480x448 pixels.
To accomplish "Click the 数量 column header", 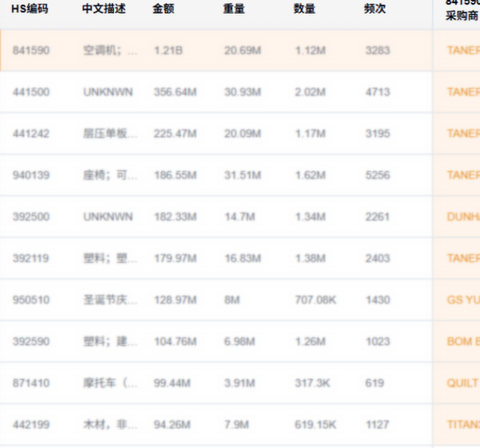I will coord(304,9).
